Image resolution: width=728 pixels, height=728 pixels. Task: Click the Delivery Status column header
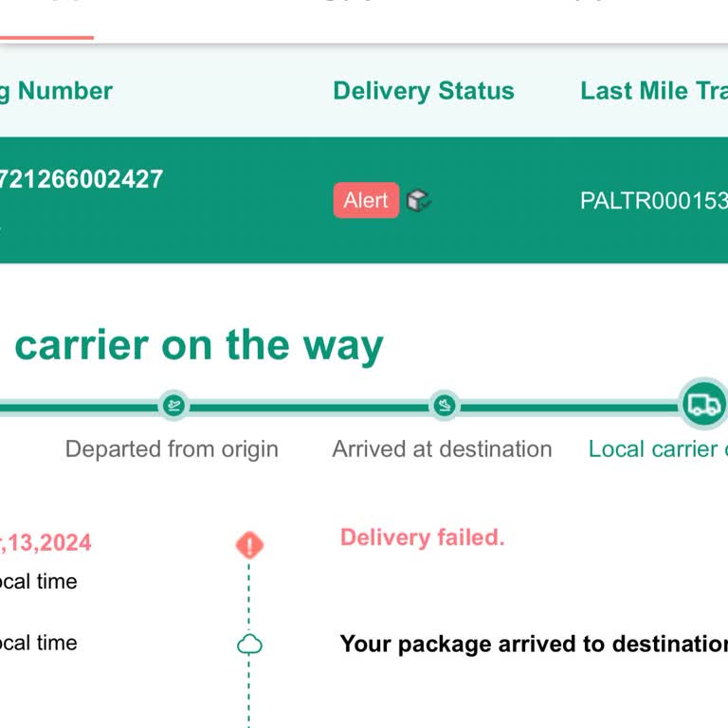pyautogui.click(x=424, y=91)
